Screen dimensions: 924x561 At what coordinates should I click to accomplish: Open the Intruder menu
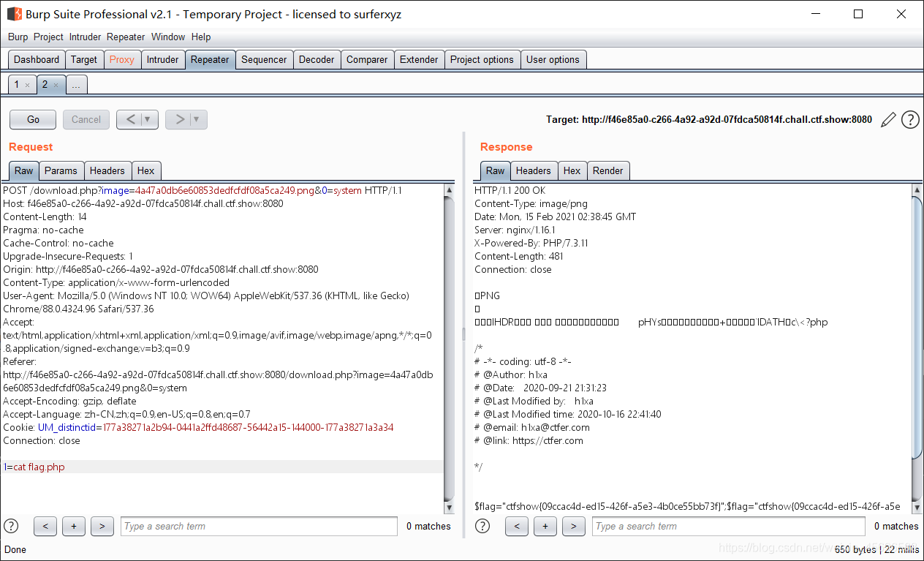(x=85, y=37)
